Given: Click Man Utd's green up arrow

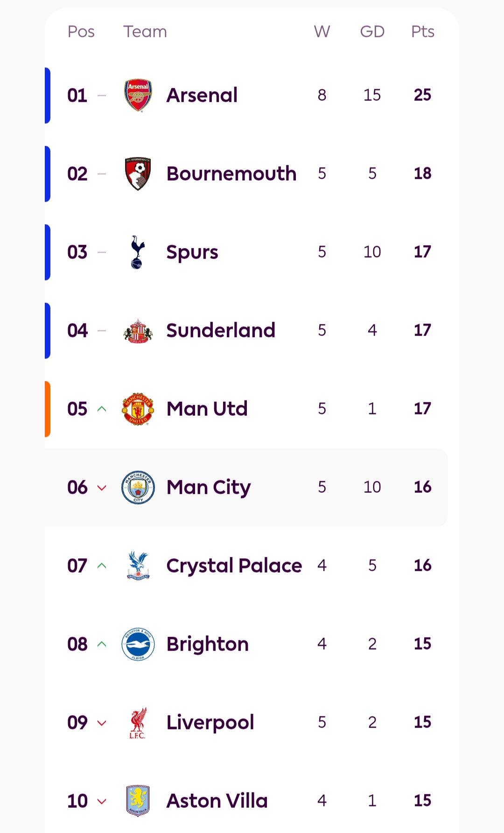Looking at the screenshot, I should click(x=102, y=409).
